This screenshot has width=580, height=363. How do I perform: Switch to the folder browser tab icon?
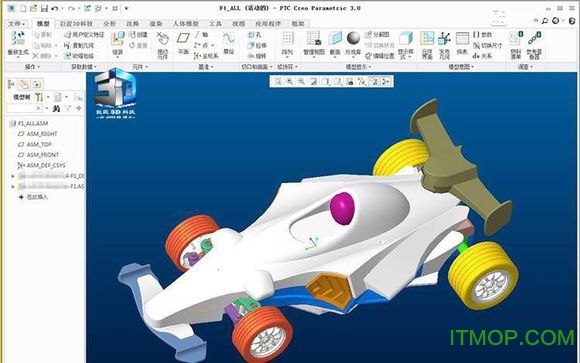[x=24, y=84]
